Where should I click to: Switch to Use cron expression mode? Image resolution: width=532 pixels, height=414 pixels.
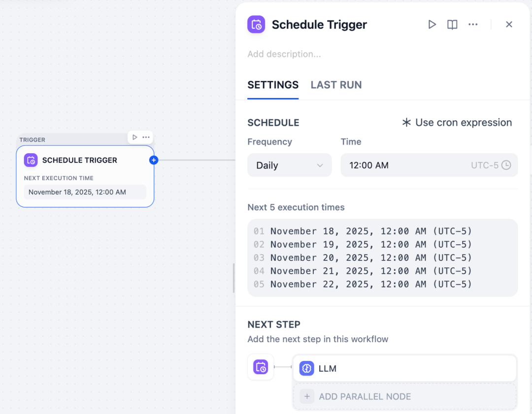click(x=456, y=122)
